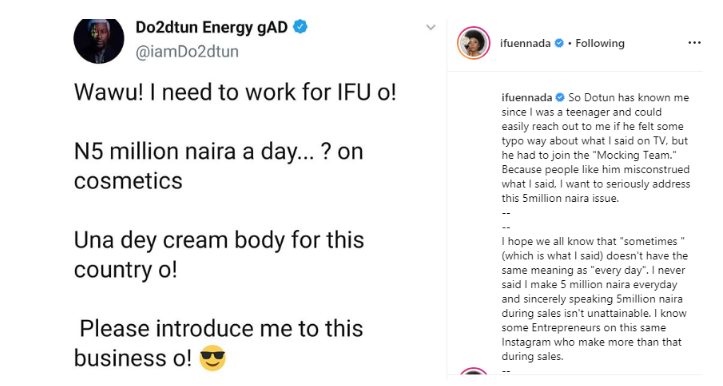
Task: Click the 'Una dey cream body' tweet line
Action: (x=219, y=255)
